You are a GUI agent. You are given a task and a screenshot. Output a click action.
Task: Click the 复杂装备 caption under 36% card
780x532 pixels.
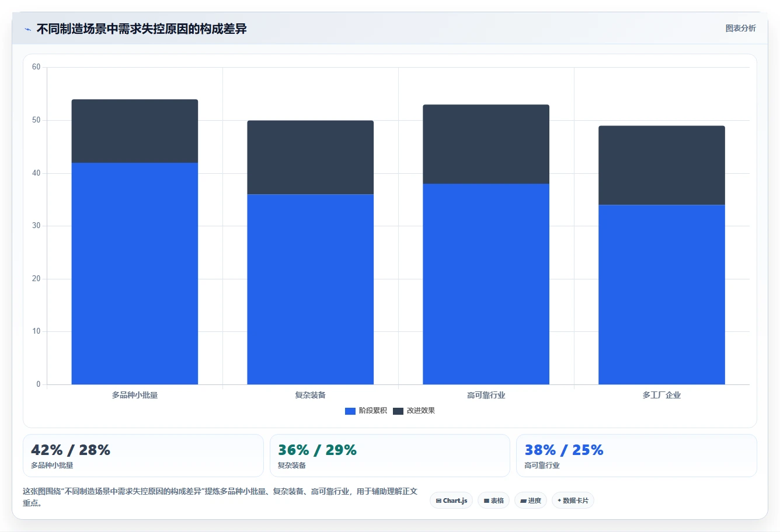(x=292, y=466)
